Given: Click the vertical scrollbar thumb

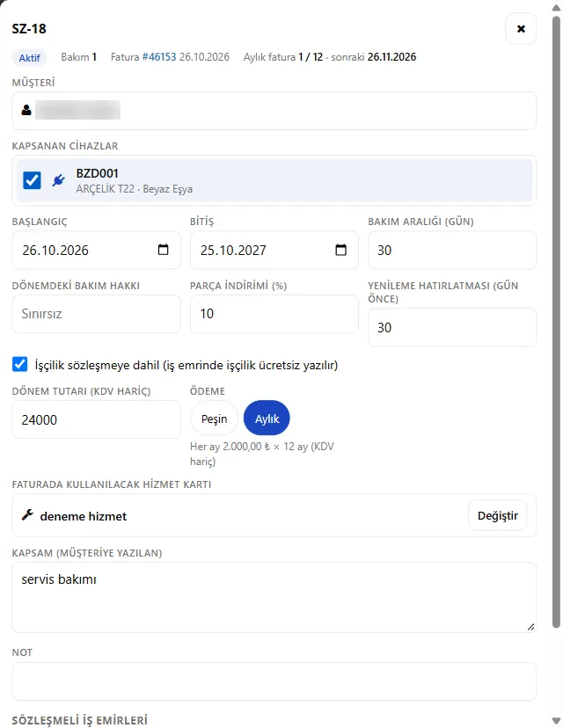Looking at the screenshot, I should [x=556, y=322].
